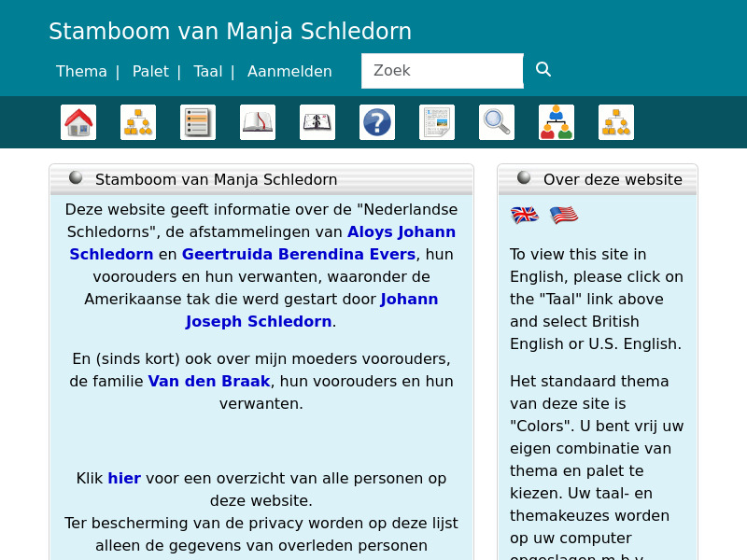Click inside the Zoek search field
This screenshot has height=560, width=747.
pos(442,70)
